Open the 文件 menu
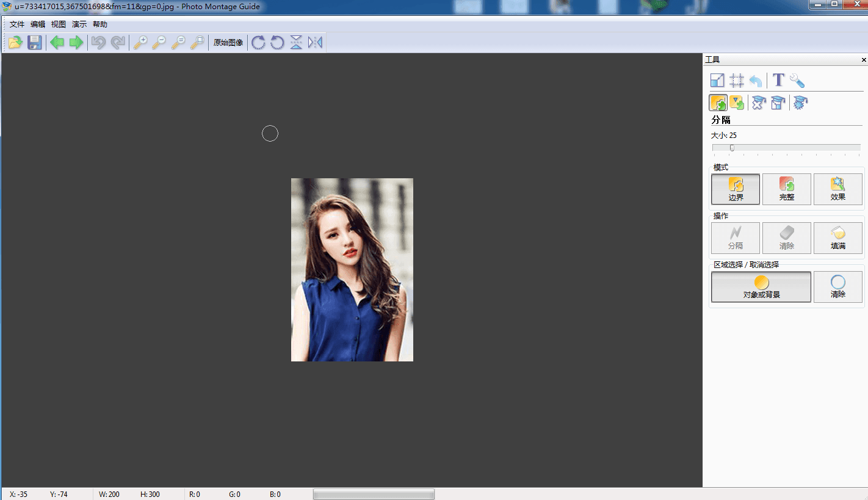 (17, 24)
